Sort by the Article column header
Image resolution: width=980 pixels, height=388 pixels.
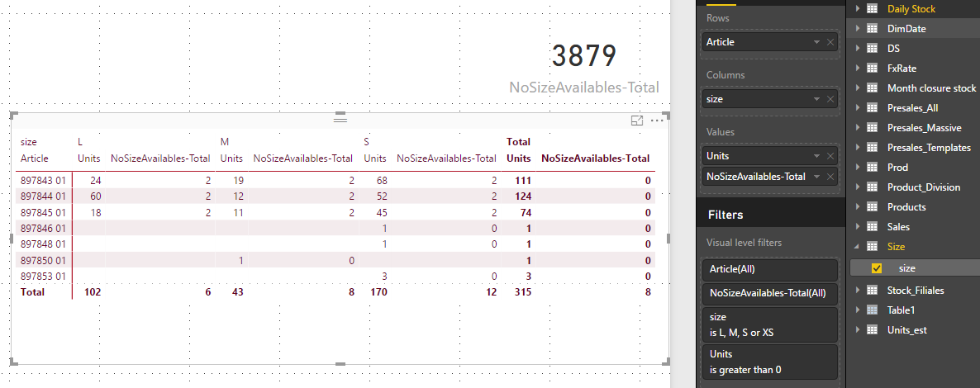[35, 159]
